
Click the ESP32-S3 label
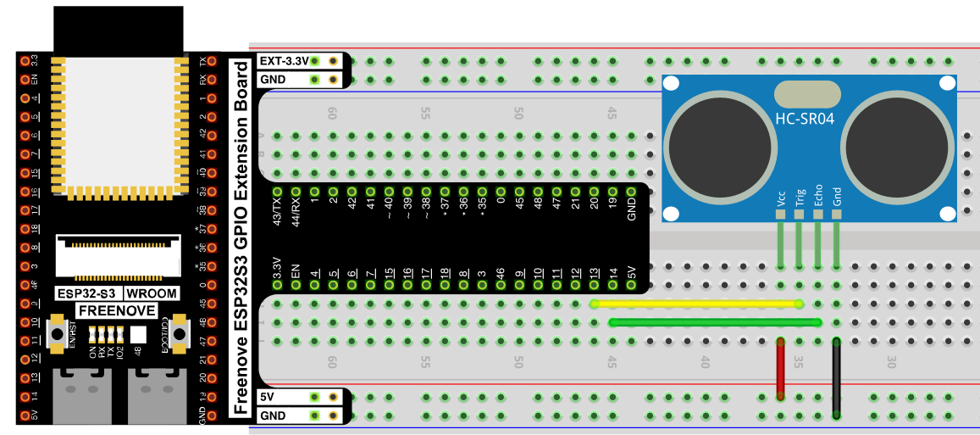click(87, 293)
